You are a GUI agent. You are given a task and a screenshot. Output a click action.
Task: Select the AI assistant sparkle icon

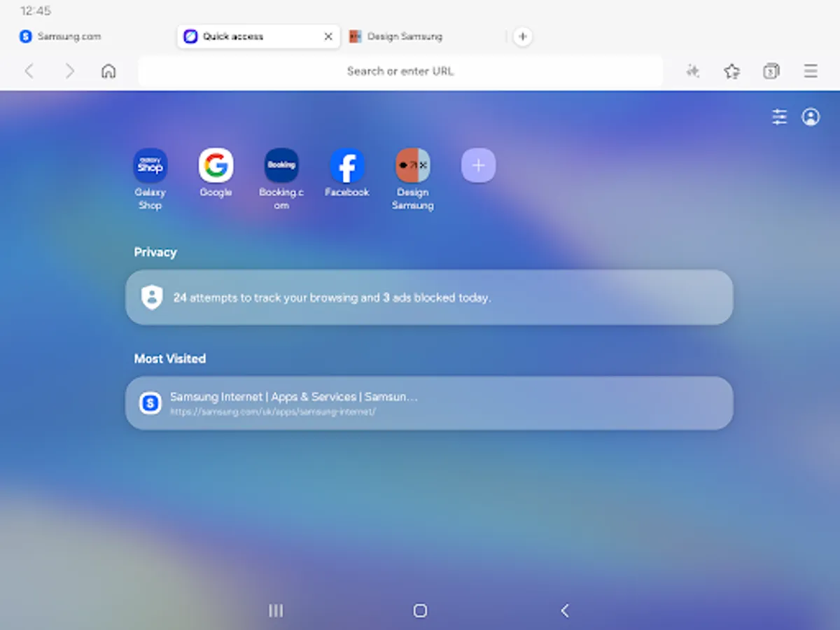point(692,71)
